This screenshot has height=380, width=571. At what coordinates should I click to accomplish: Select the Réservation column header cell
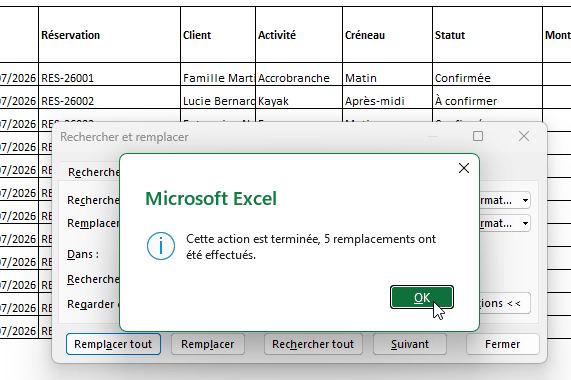109,35
